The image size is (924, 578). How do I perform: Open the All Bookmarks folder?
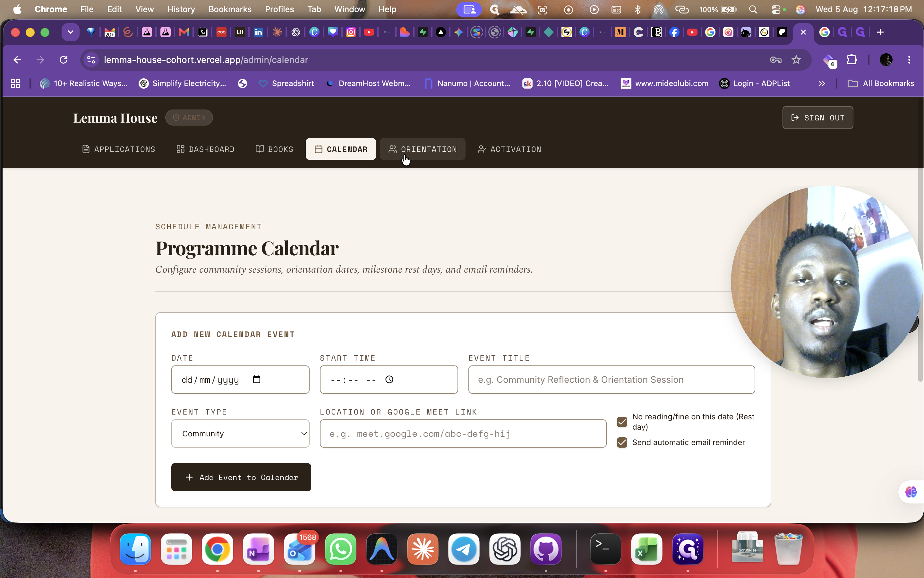pyautogui.click(x=881, y=83)
